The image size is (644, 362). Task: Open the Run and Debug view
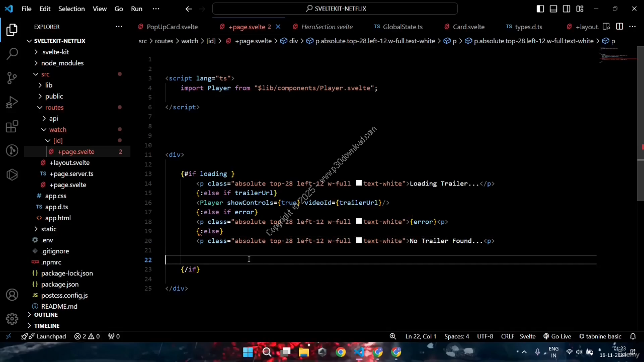pyautogui.click(x=12, y=102)
